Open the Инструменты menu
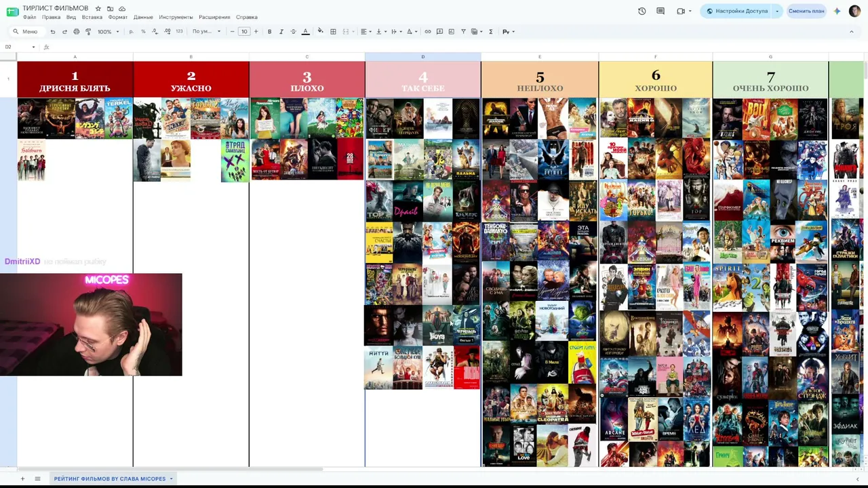The height and width of the screenshot is (488, 868). pos(176,18)
